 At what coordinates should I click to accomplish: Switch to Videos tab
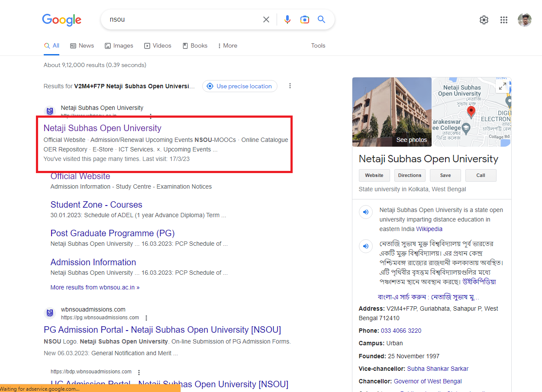158,45
